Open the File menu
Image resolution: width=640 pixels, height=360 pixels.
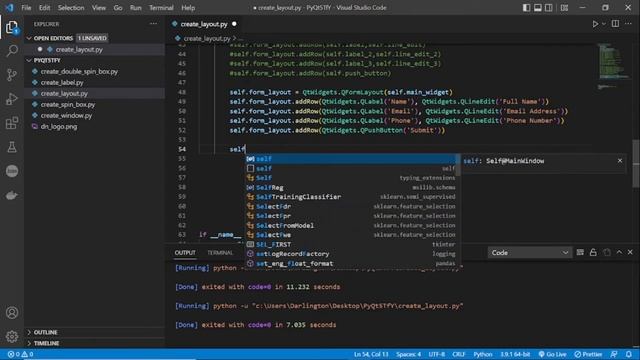tap(26, 8)
